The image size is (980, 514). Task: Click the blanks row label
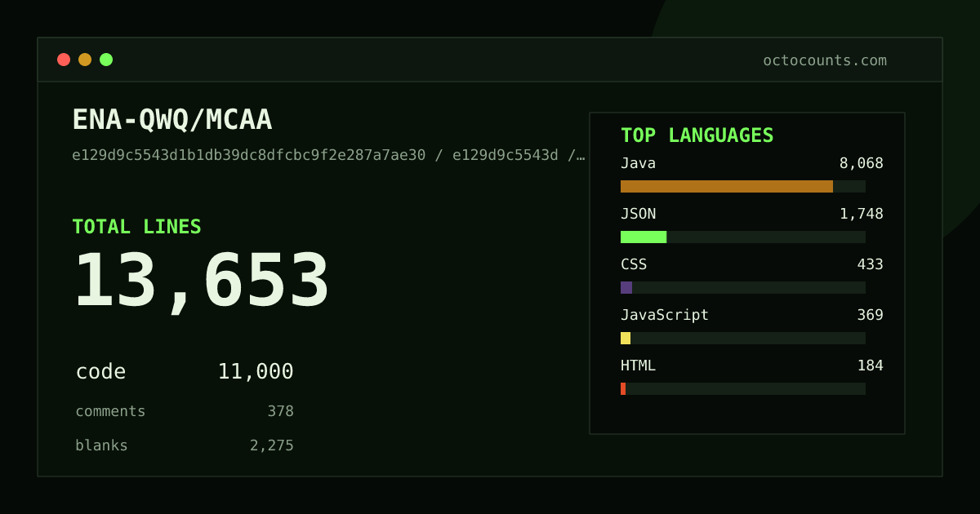click(101, 445)
